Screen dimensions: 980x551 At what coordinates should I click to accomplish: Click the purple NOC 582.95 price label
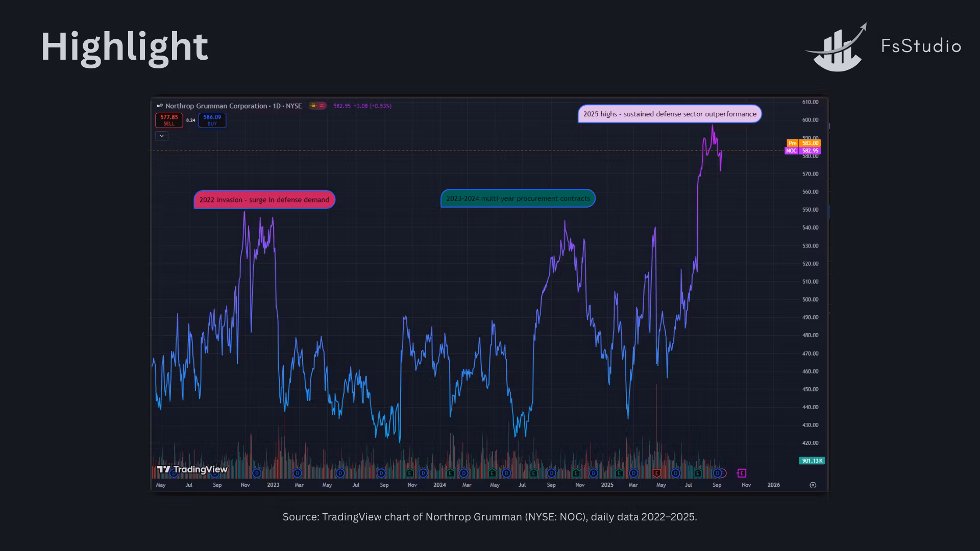(x=802, y=151)
